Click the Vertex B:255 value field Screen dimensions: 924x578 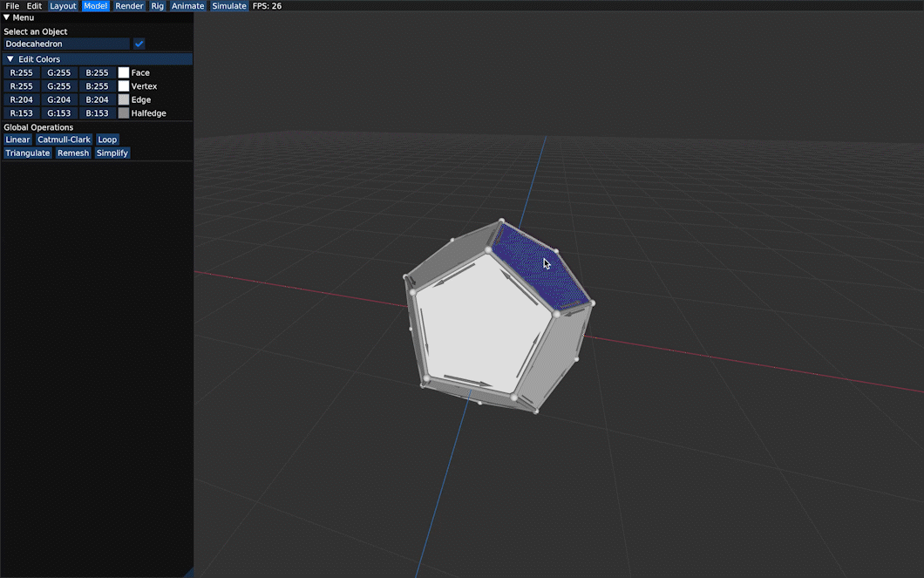98,86
